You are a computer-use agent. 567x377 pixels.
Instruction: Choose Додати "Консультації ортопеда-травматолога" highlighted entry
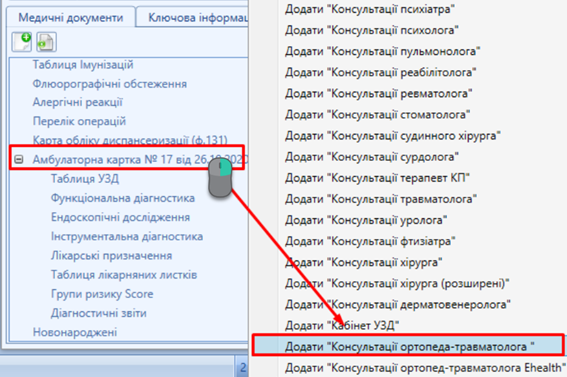[x=408, y=347]
